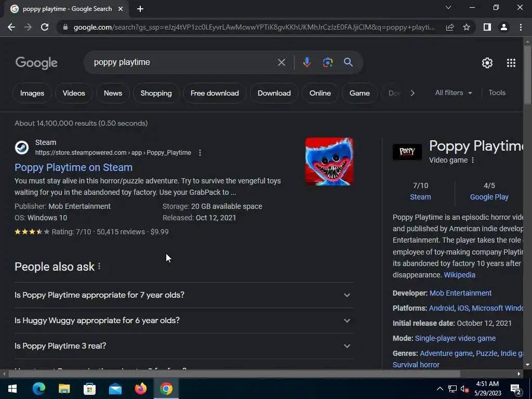The image size is (532, 399).
Task: Switch to Shopping results
Action: coord(156,93)
